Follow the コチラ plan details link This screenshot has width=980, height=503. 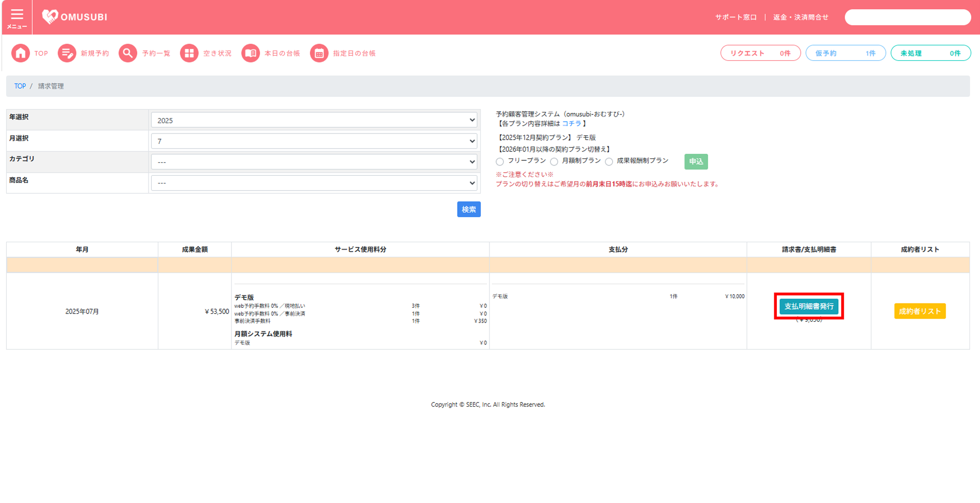pyautogui.click(x=571, y=124)
